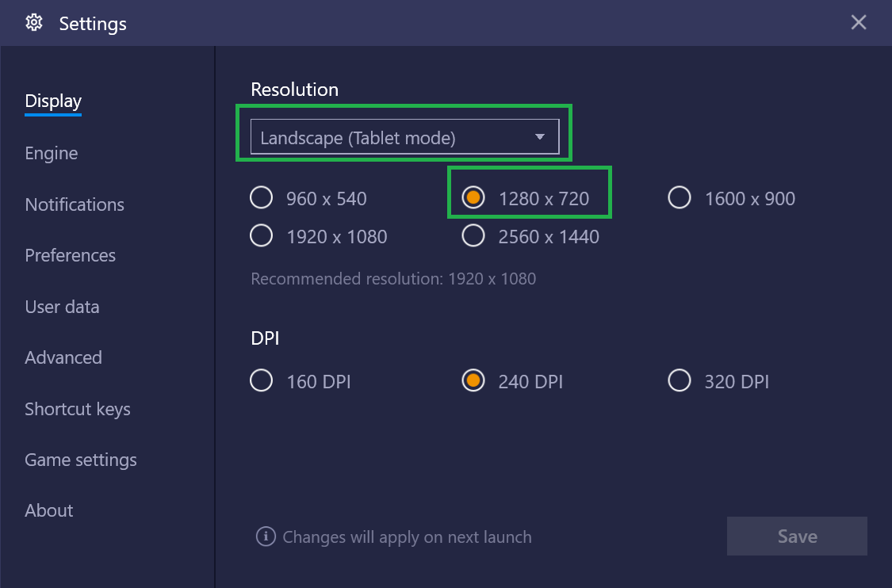Click the Save button

[797, 536]
